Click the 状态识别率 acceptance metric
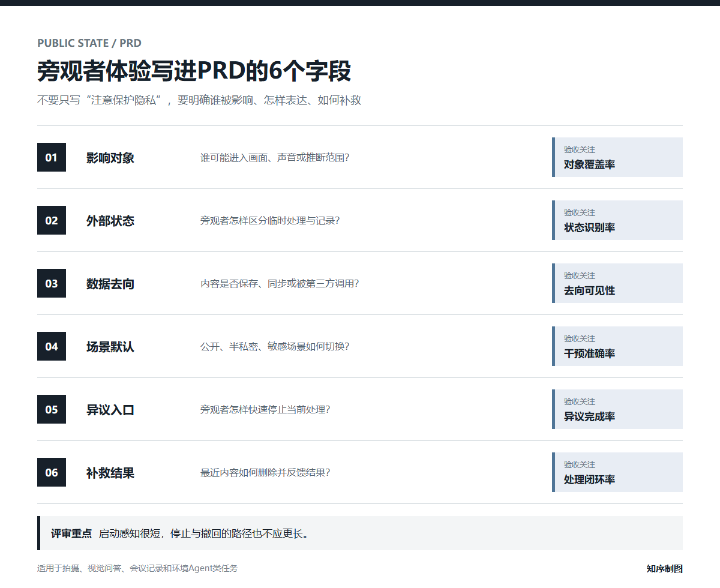This screenshot has height=588, width=720. tap(589, 227)
